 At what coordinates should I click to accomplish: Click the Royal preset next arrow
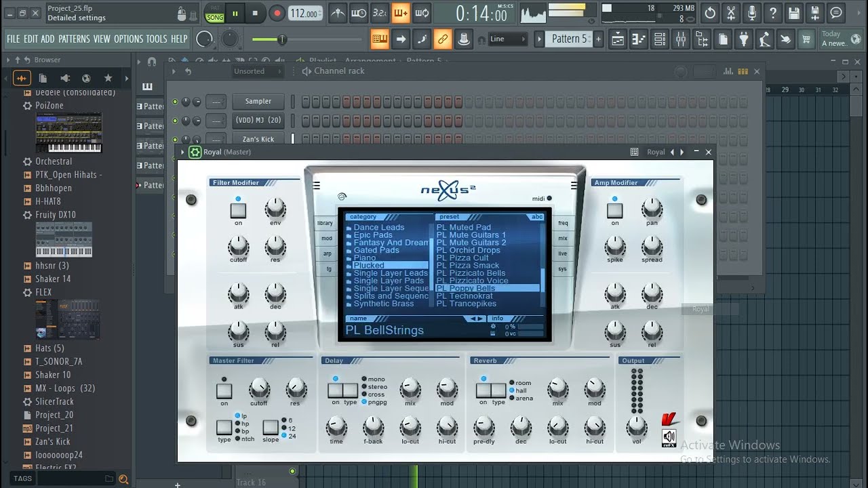tap(682, 152)
